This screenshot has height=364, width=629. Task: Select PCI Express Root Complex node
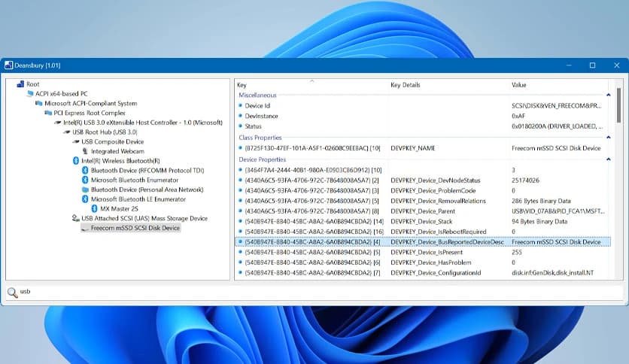click(90, 113)
